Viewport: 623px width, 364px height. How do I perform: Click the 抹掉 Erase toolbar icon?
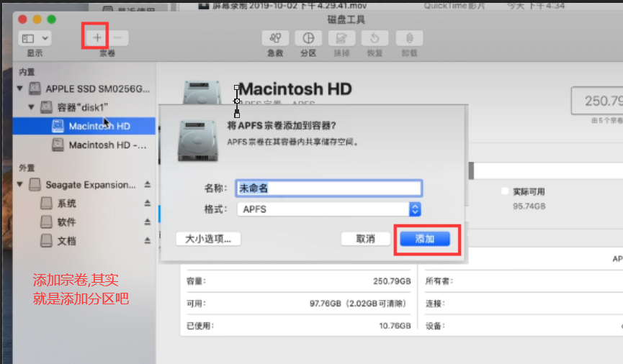pos(341,38)
